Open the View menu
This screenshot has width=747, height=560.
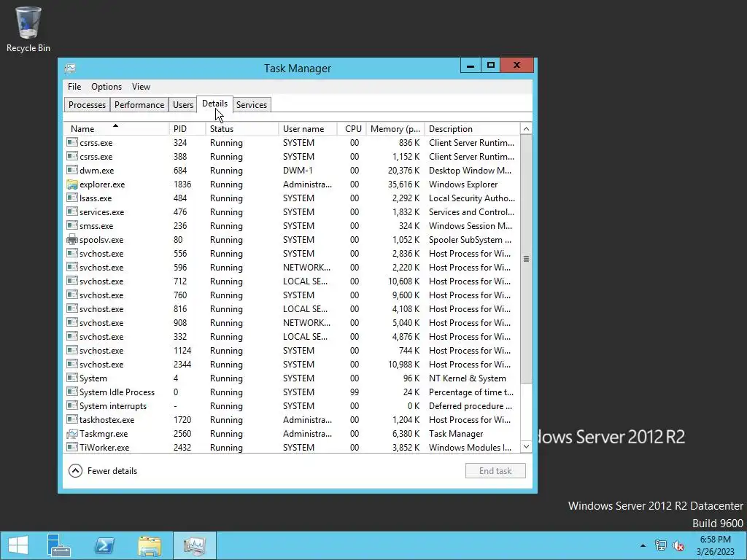[x=141, y=87]
